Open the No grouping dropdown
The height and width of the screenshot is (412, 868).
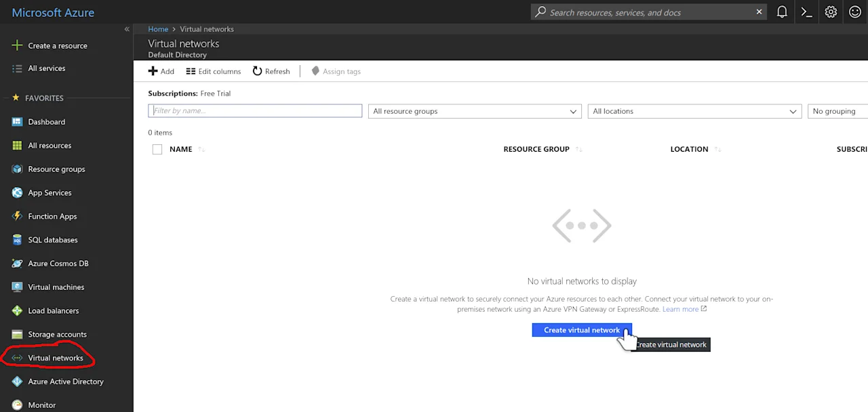click(837, 111)
